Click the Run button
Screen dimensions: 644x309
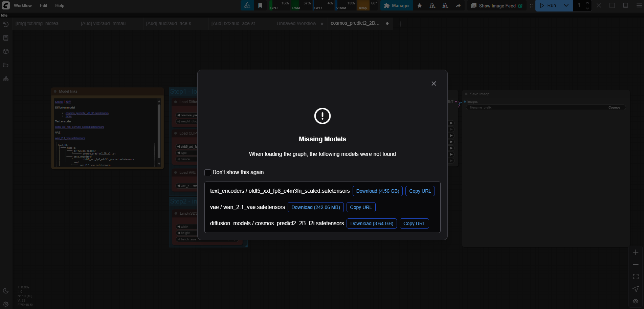pyautogui.click(x=548, y=5)
